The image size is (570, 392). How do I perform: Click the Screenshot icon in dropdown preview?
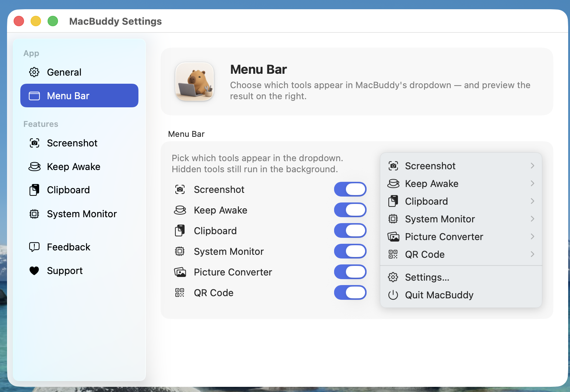393,166
